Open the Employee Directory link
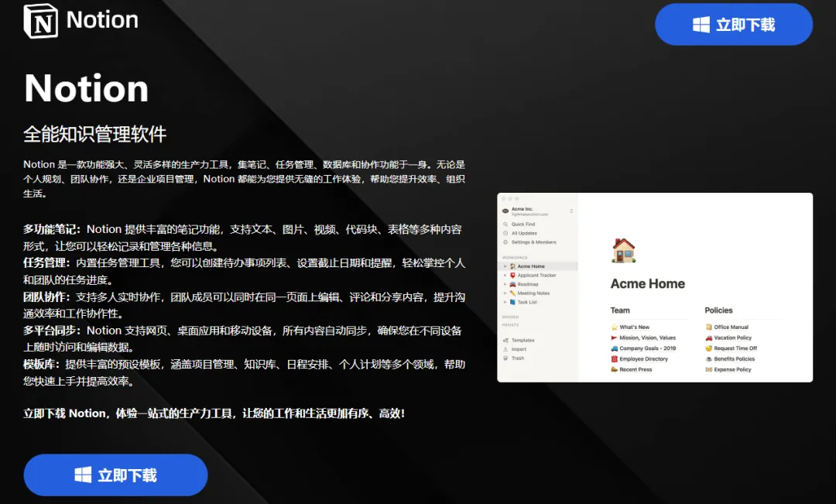The width and height of the screenshot is (836, 504). click(639, 359)
